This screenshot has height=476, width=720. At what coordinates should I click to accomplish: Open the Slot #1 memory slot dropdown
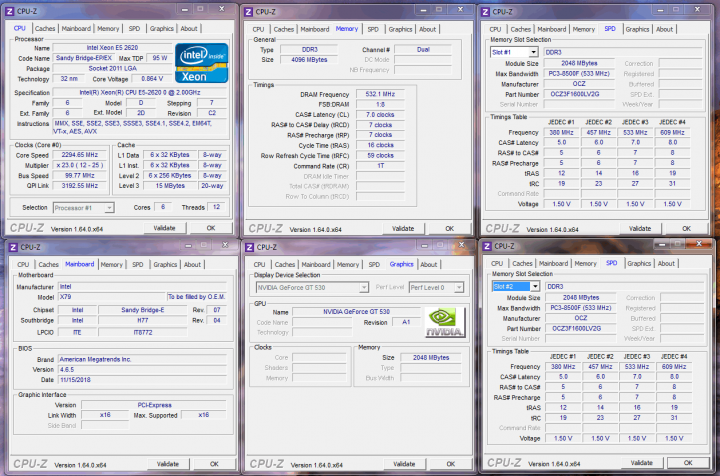coord(533,52)
